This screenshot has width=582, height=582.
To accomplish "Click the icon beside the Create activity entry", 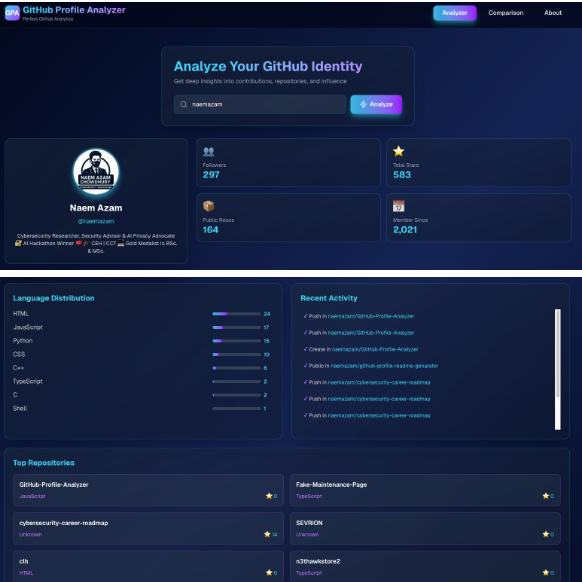I will click(x=305, y=349).
